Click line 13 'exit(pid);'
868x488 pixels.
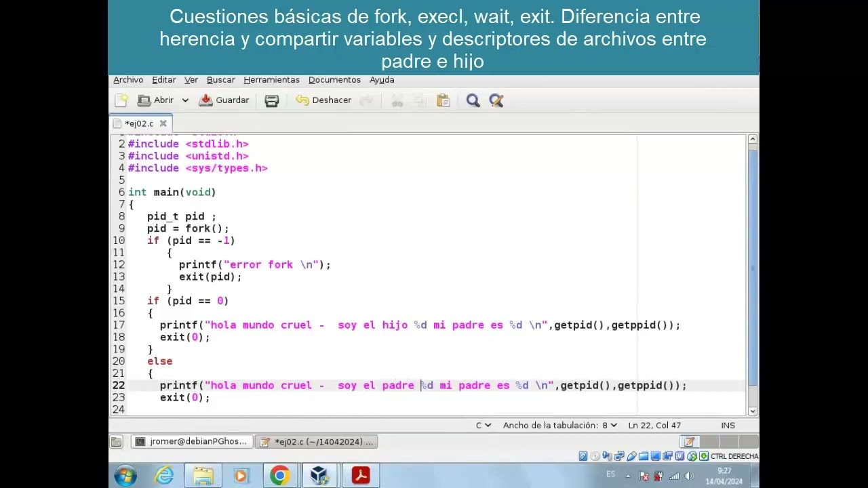pyautogui.click(x=210, y=277)
